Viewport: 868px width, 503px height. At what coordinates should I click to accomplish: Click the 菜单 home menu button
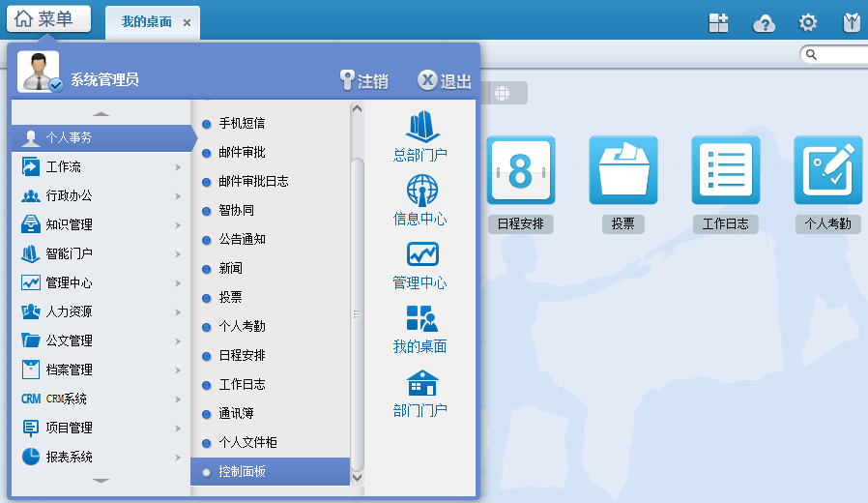click(49, 18)
